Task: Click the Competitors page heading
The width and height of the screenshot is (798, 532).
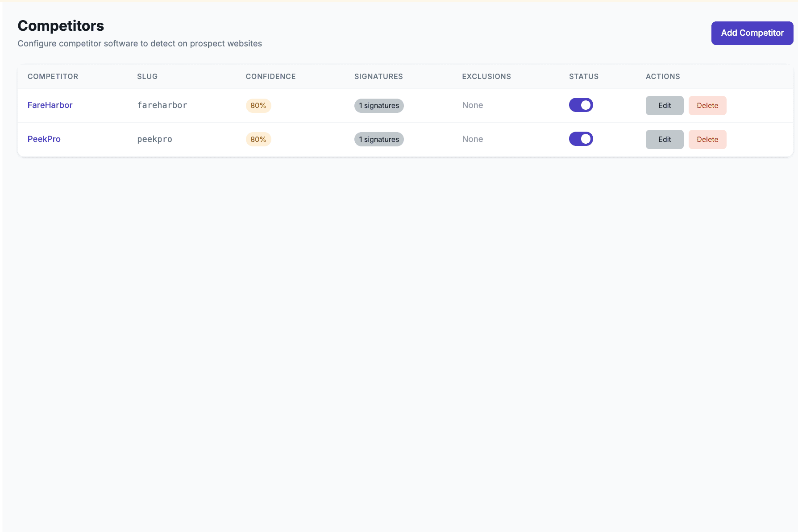Action: point(61,25)
